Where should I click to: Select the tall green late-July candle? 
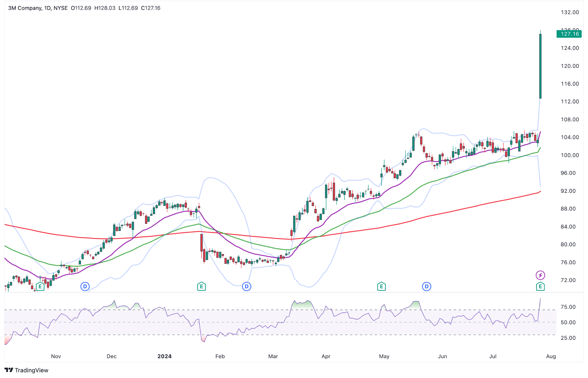pyautogui.click(x=540, y=66)
